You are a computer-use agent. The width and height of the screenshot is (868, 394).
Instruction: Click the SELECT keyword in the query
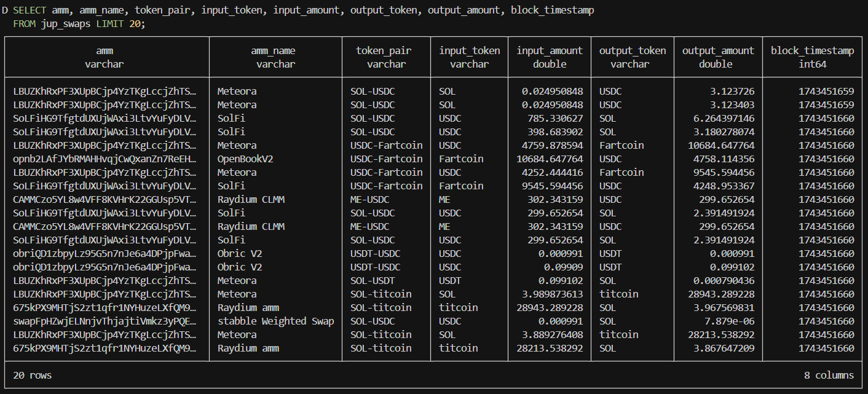coord(28,10)
